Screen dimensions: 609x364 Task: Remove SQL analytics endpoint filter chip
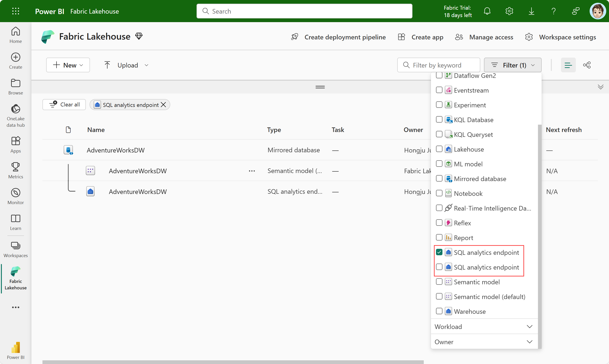tap(163, 105)
